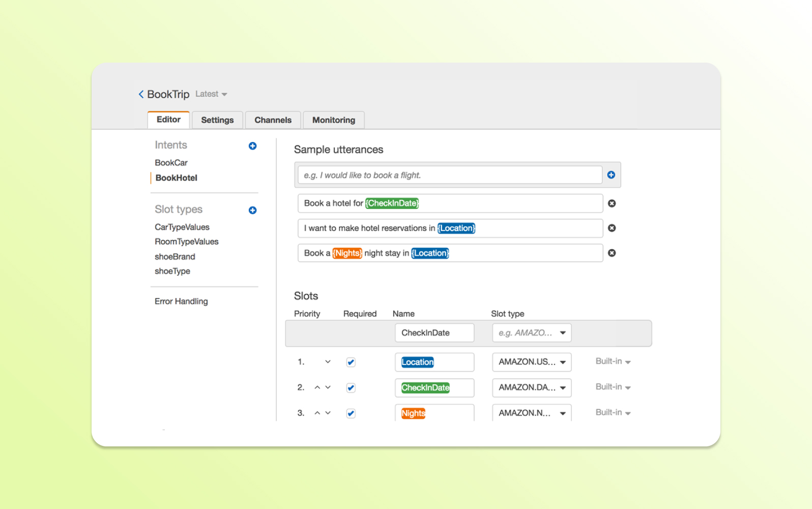The image size is (812, 509).
Task: Select the BookCar intent
Action: click(171, 163)
